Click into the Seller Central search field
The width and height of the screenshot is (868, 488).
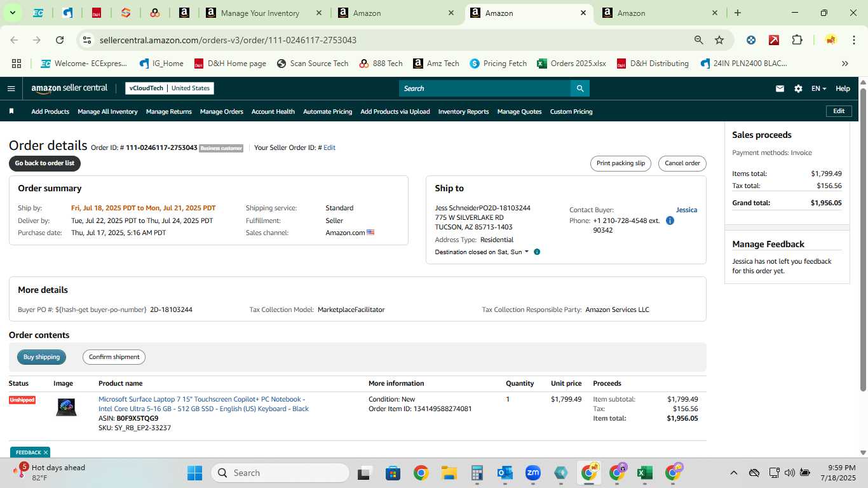pos(484,88)
